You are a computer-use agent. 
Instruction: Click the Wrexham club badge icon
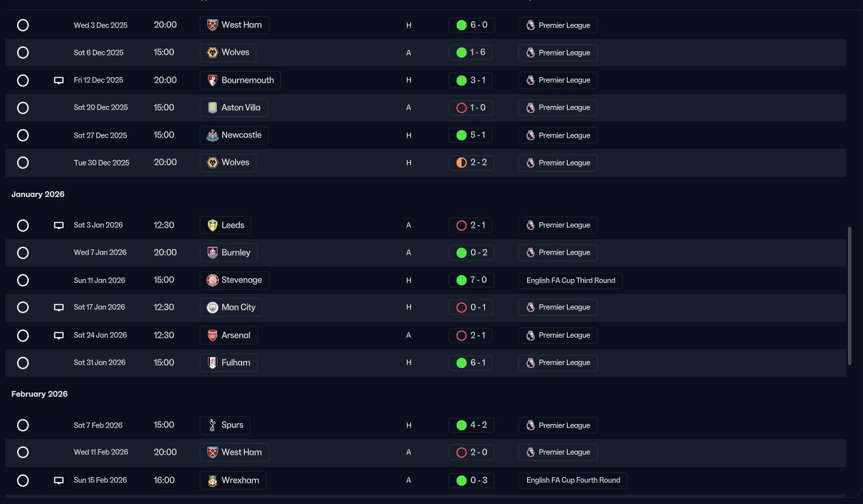[x=212, y=480]
